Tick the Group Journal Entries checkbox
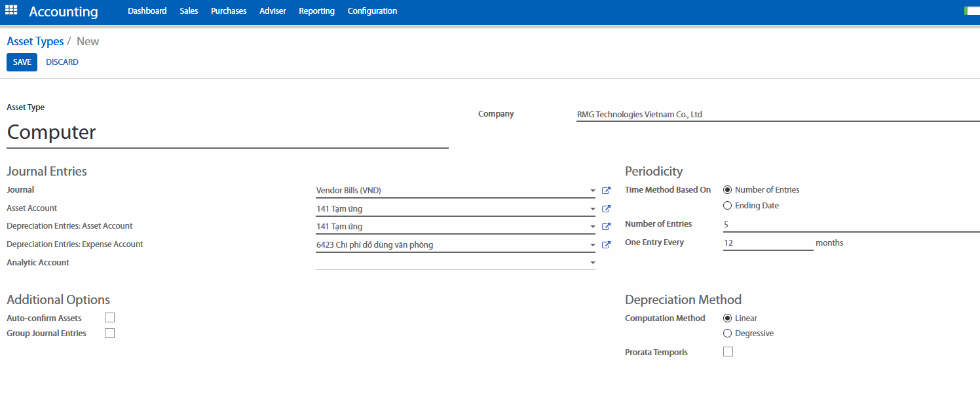The height and width of the screenshot is (401, 980). pyautogui.click(x=109, y=333)
